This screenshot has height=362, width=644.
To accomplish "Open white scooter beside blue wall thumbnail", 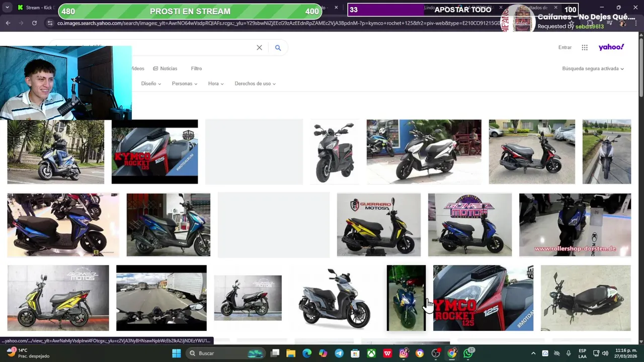I will coord(424,152).
